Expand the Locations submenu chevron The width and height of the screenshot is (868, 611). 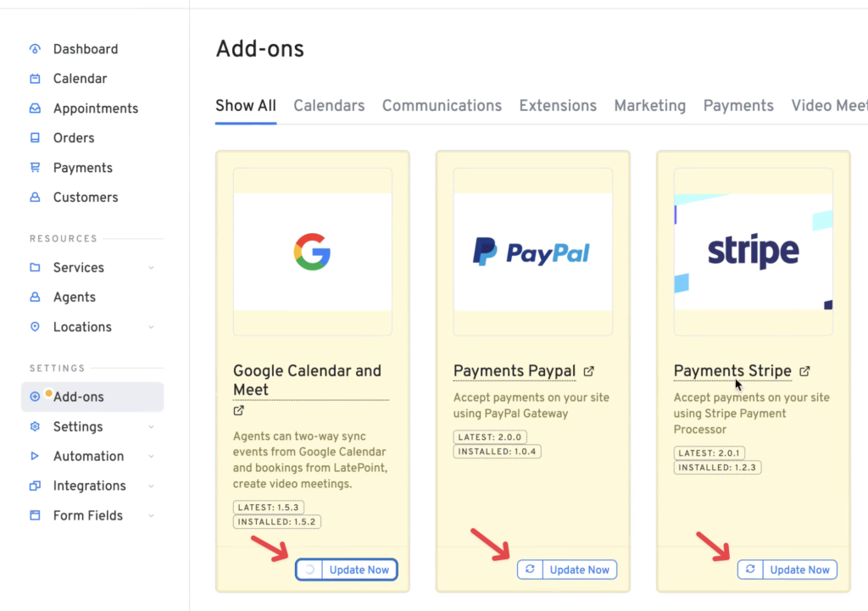151,327
